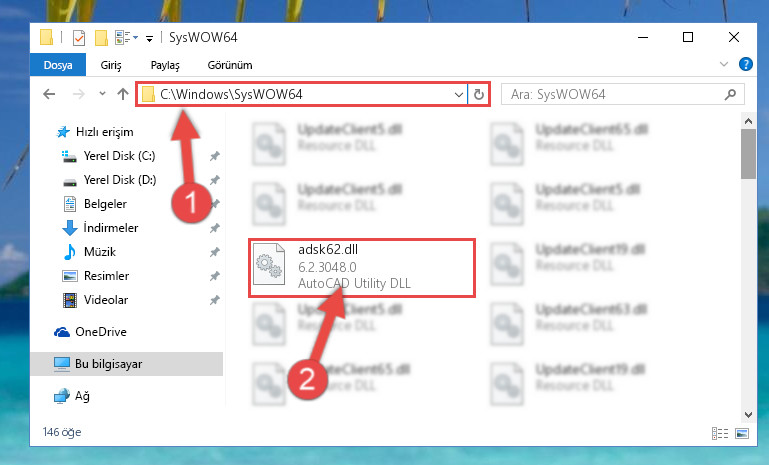Open Customize Quick Access Toolbar dropdown

click(x=149, y=38)
